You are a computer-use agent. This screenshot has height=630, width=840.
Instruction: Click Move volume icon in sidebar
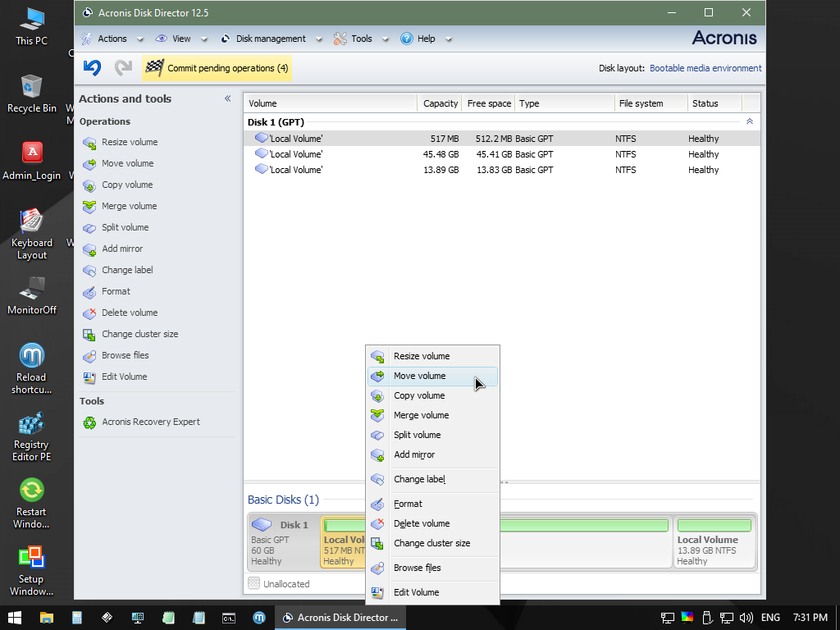coord(89,164)
